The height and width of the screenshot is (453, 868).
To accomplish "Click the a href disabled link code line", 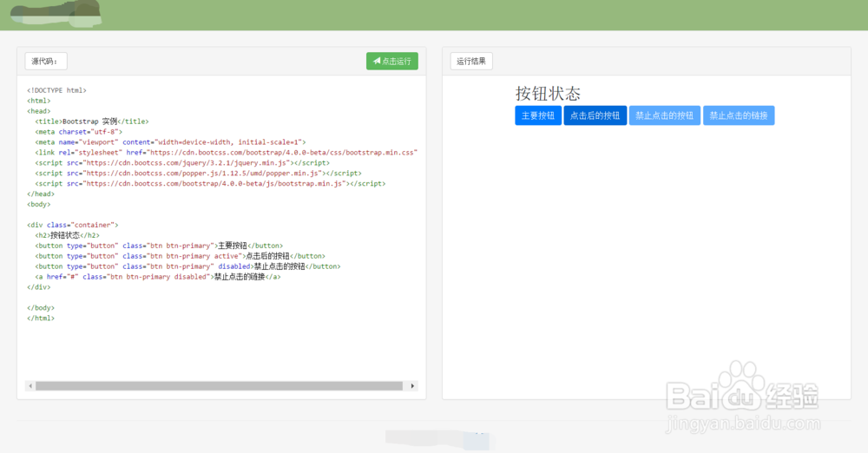I will 158,277.
